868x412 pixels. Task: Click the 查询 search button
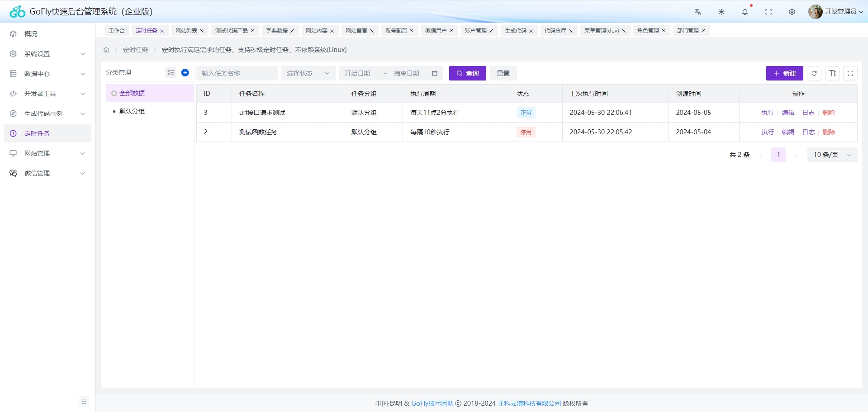coord(468,73)
